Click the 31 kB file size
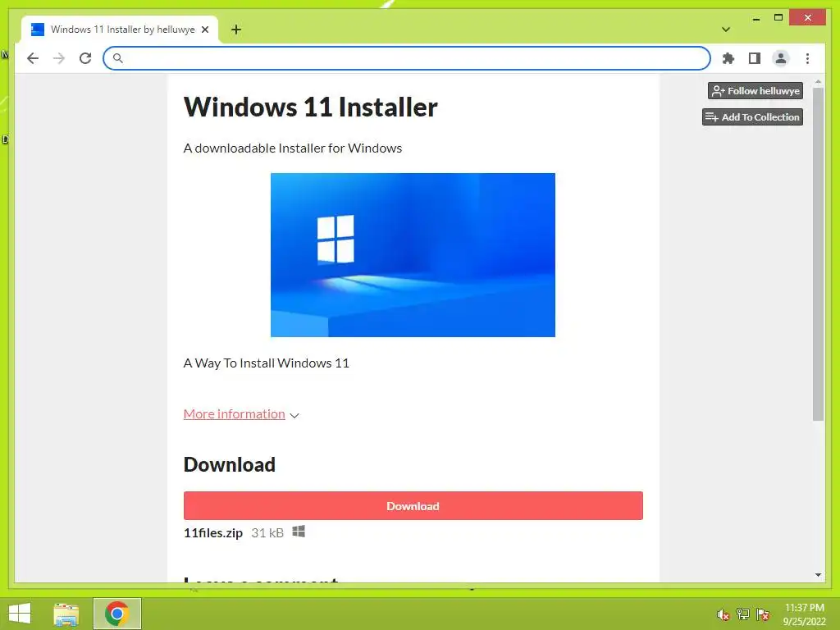The width and height of the screenshot is (840, 630). [267, 533]
